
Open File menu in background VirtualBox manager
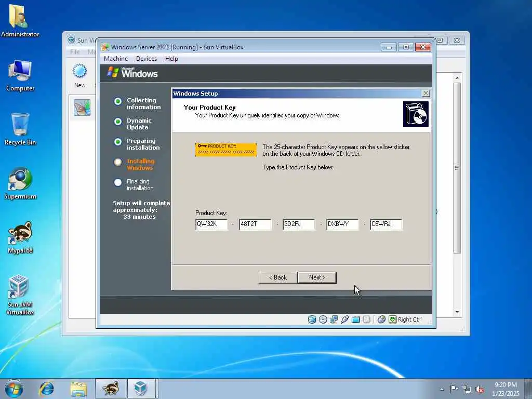pyautogui.click(x=75, y=51)
